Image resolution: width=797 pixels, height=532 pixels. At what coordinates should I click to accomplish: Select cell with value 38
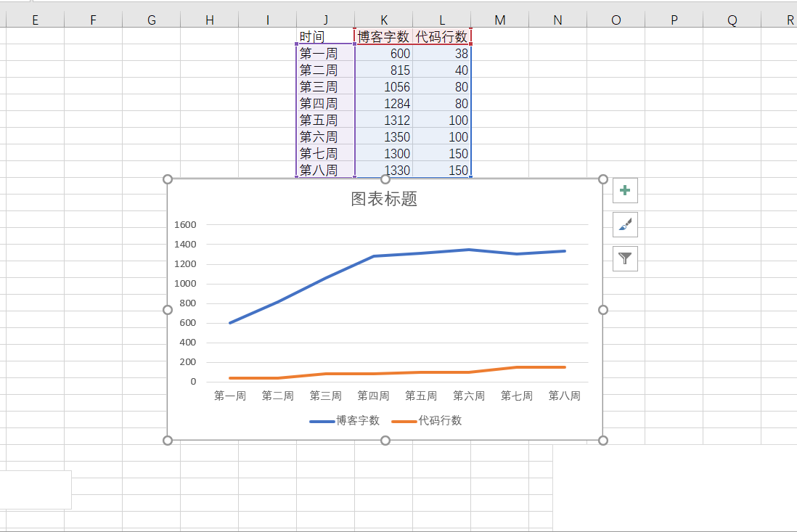point(442,54)
